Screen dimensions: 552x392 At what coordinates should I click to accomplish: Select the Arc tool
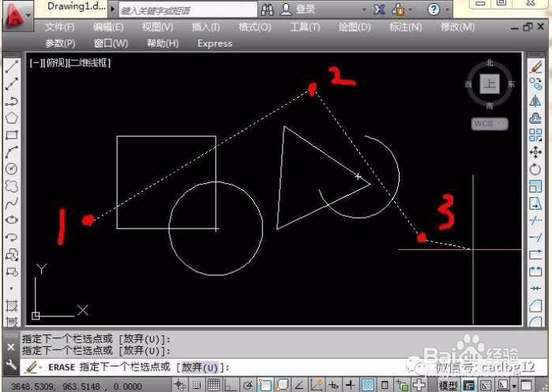point(12,152)
